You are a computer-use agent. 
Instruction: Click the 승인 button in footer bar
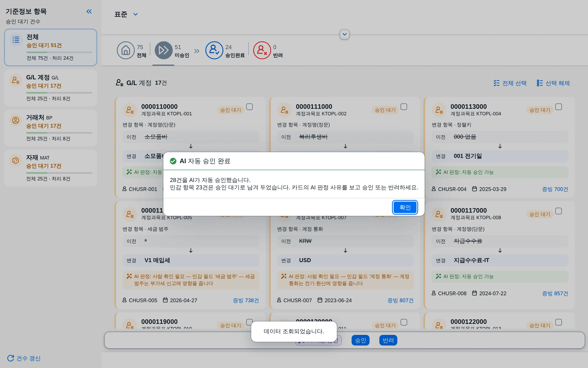[360, 340]
